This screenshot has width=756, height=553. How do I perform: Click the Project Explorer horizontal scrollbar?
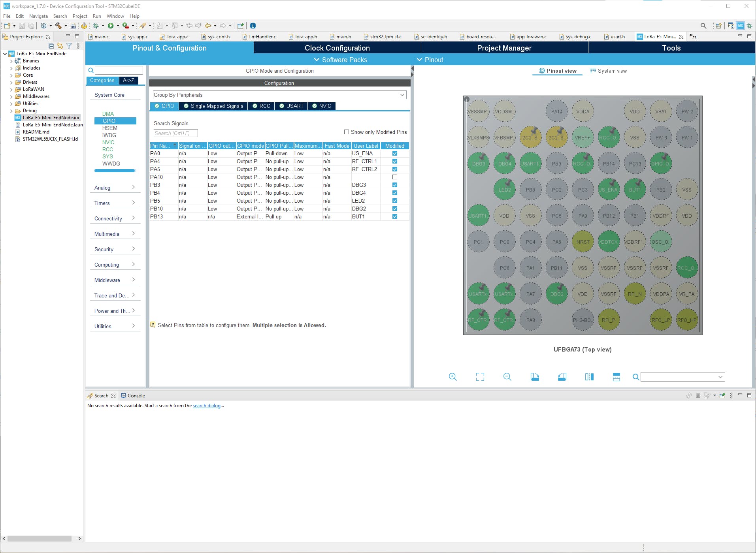point(40,538)
